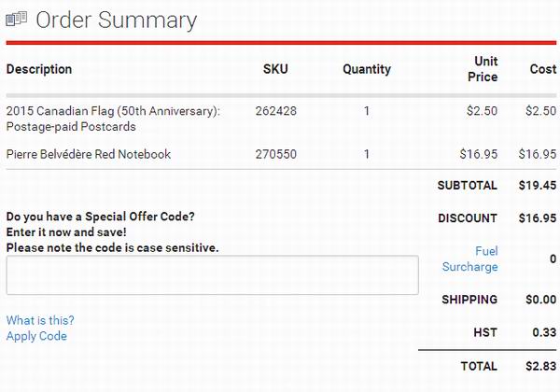This screenshot has width=560, height=392.
Task: Select the Pierre Belvédère Red Notebook item
Action: 89,154
